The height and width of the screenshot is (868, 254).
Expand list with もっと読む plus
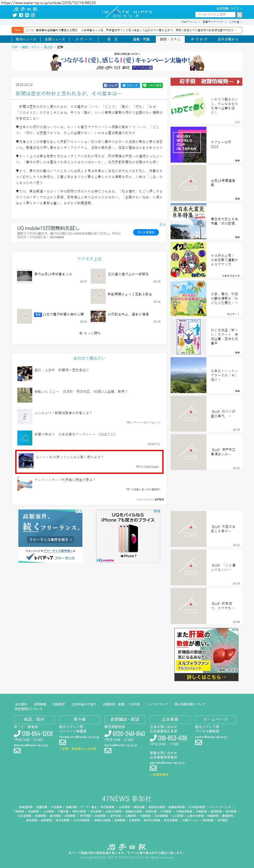(90, 333)
